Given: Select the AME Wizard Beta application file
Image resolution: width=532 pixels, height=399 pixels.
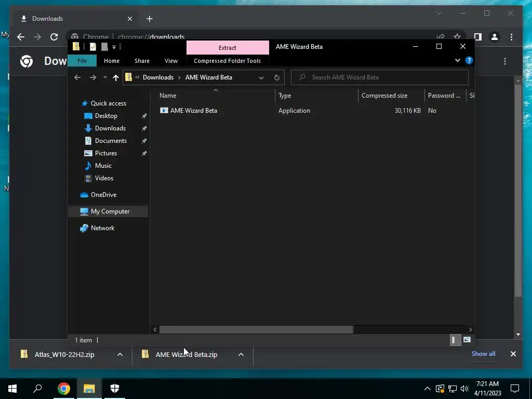Looking at the screenshot, I should (x=194, y=111).
